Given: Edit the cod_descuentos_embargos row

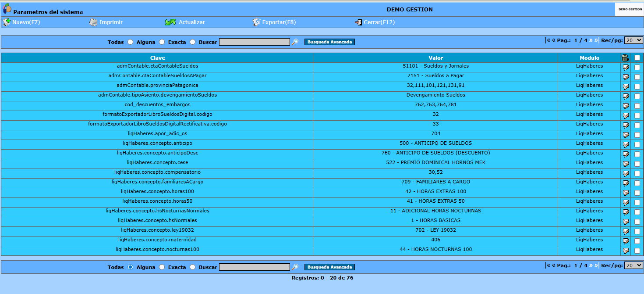Looking at the screenshot, I should (x=626, y=106).
